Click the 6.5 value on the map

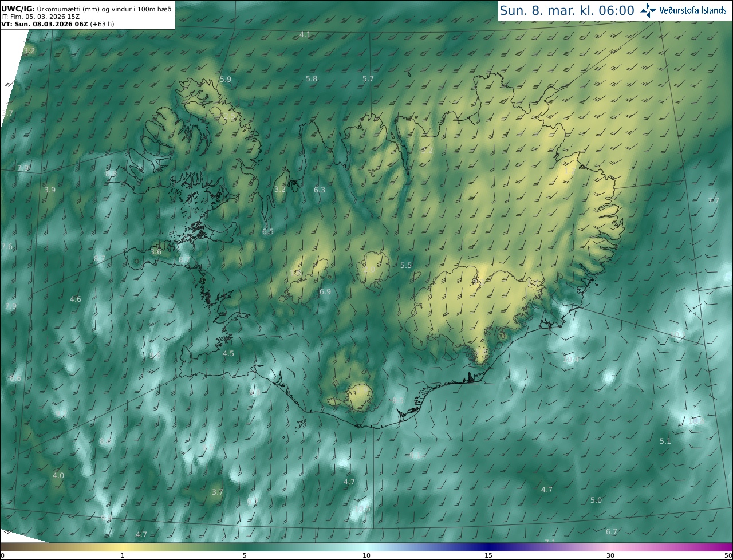coord(268,232)
